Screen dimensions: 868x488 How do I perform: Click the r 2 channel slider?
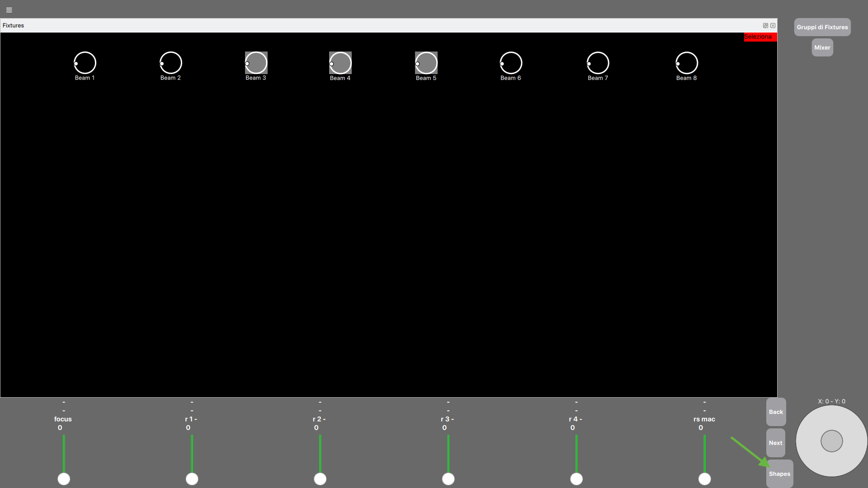[320, 479]
